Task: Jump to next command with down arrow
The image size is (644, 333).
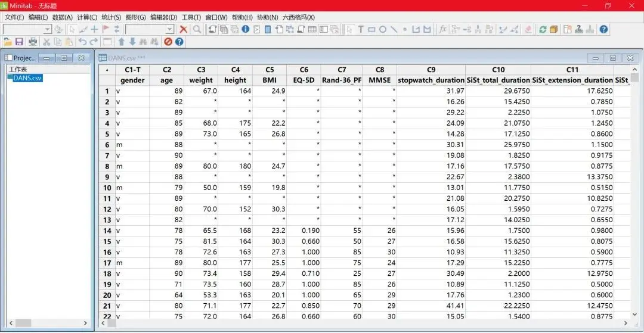Action: pos(132,42)
